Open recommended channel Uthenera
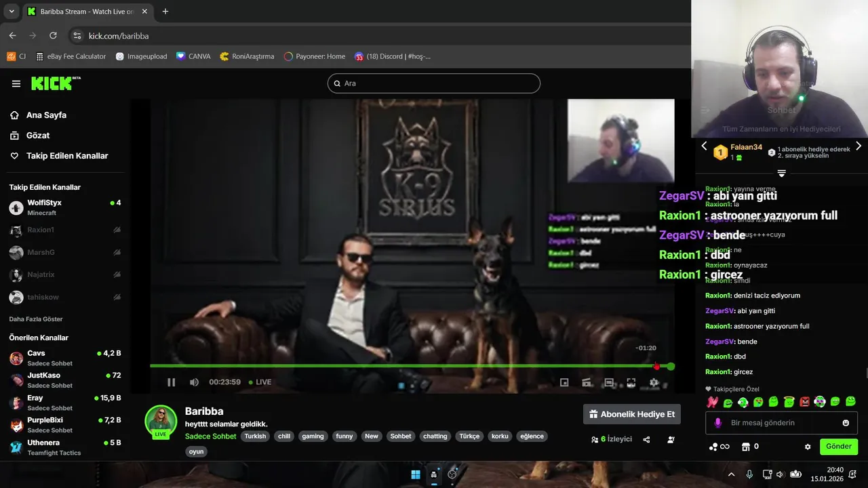This screenshot has width=868, height=488. coord(65,447)
